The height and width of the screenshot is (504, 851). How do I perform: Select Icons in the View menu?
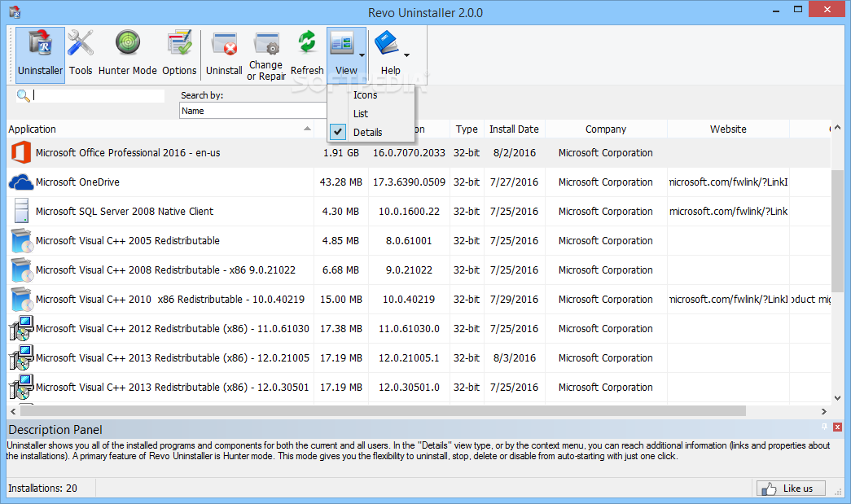pos(366,95)
